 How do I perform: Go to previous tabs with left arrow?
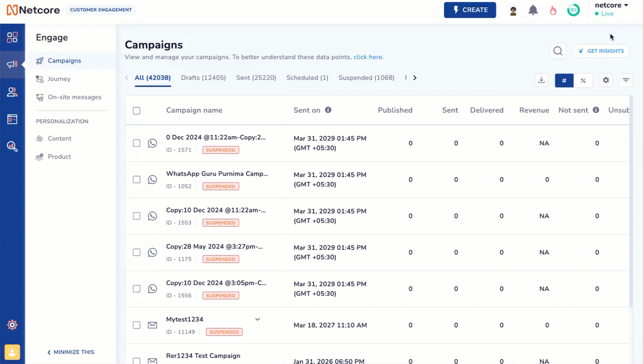coord(127,78)
